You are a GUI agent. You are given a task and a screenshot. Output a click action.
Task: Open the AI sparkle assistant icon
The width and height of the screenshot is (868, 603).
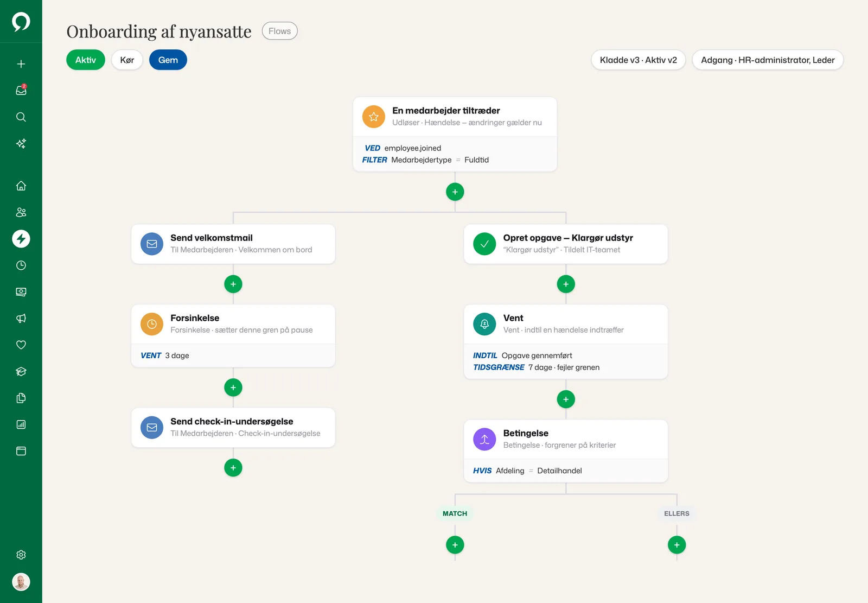click(x=21, y=144)
